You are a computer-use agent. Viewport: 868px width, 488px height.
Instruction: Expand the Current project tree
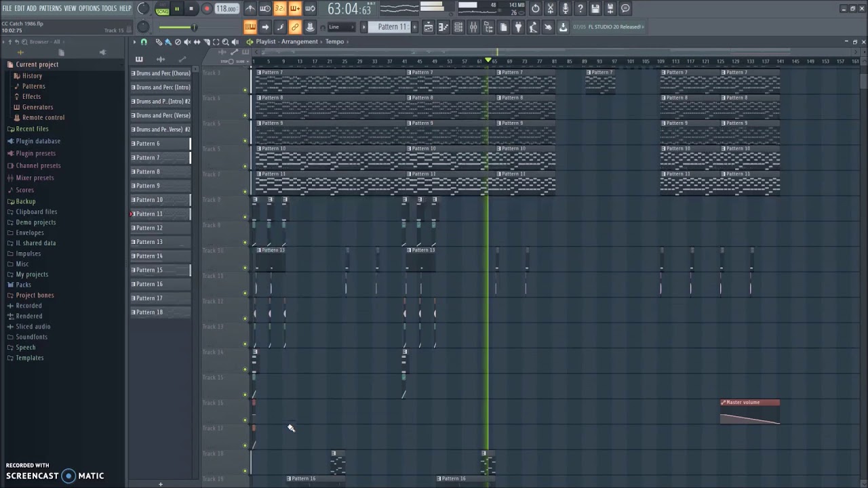point(37,64)
